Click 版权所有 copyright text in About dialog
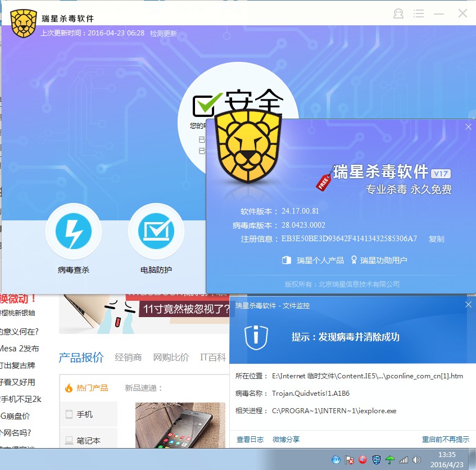This screenshot has height=470, width=476. pos(342,284)
